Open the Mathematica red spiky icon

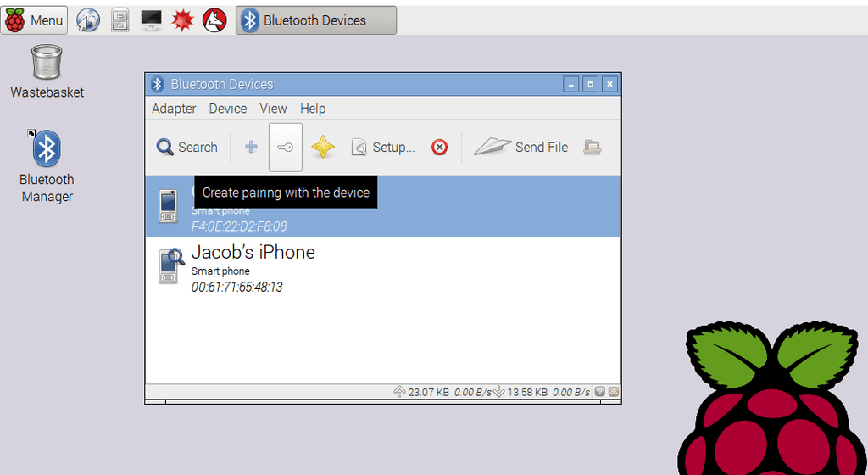[x=183, y=20]
